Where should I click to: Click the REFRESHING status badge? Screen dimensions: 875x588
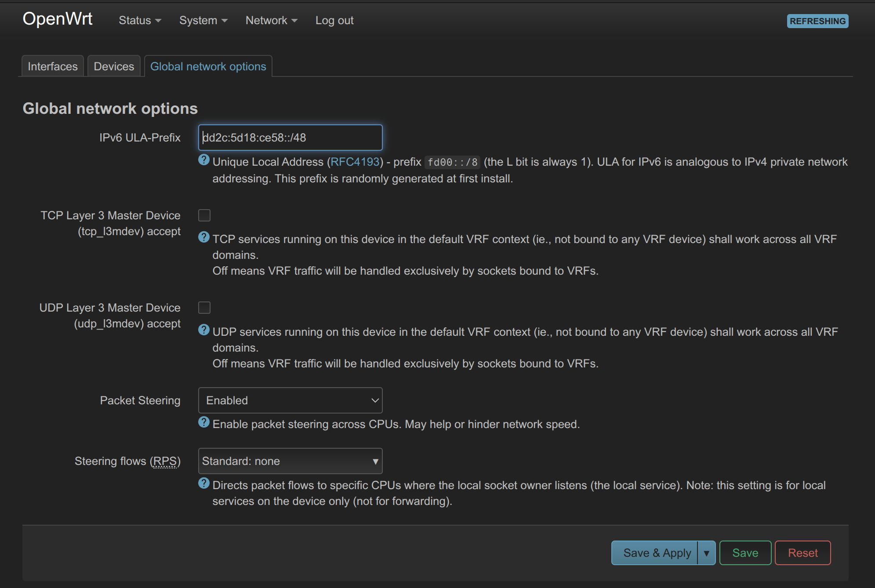coord(817,21)
